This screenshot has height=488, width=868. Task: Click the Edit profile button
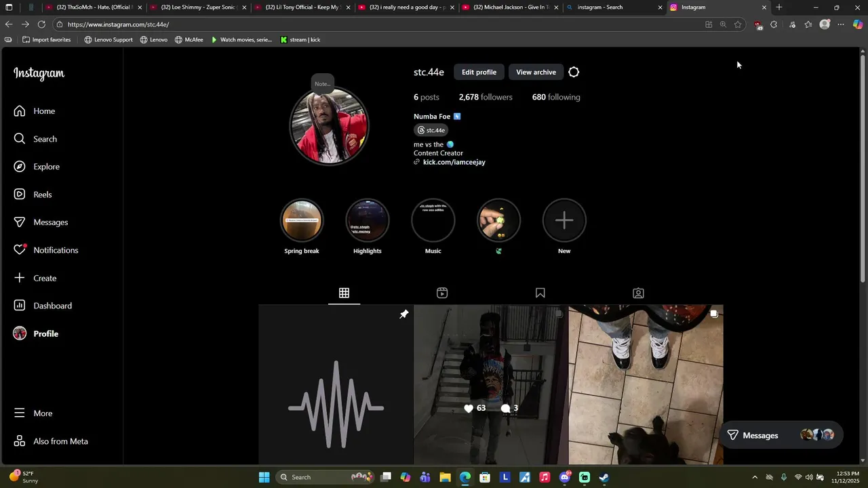479,72
